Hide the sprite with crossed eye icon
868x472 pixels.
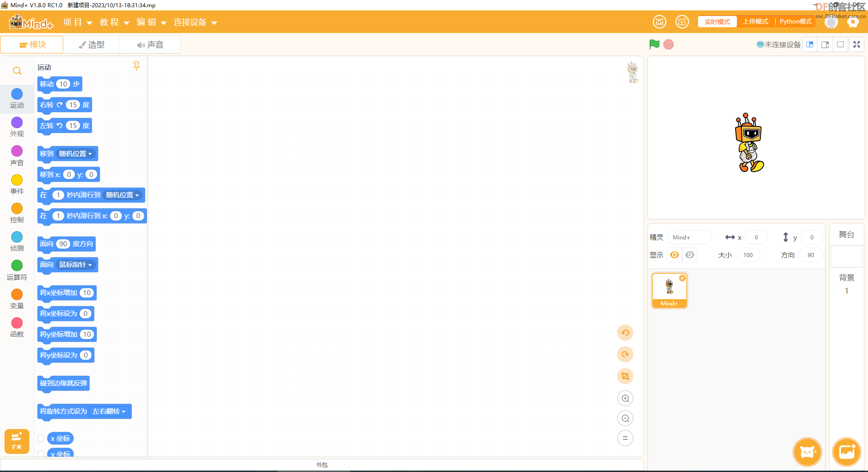(690, 255)
